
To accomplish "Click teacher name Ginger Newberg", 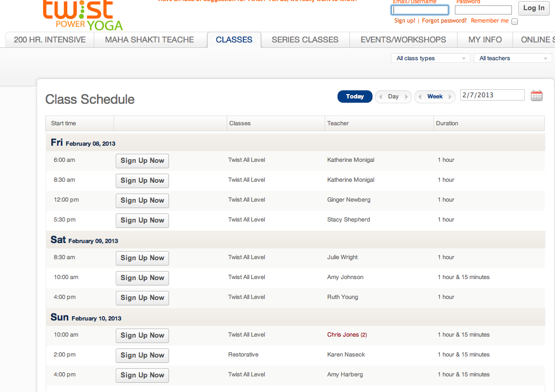I will (349, 199).
